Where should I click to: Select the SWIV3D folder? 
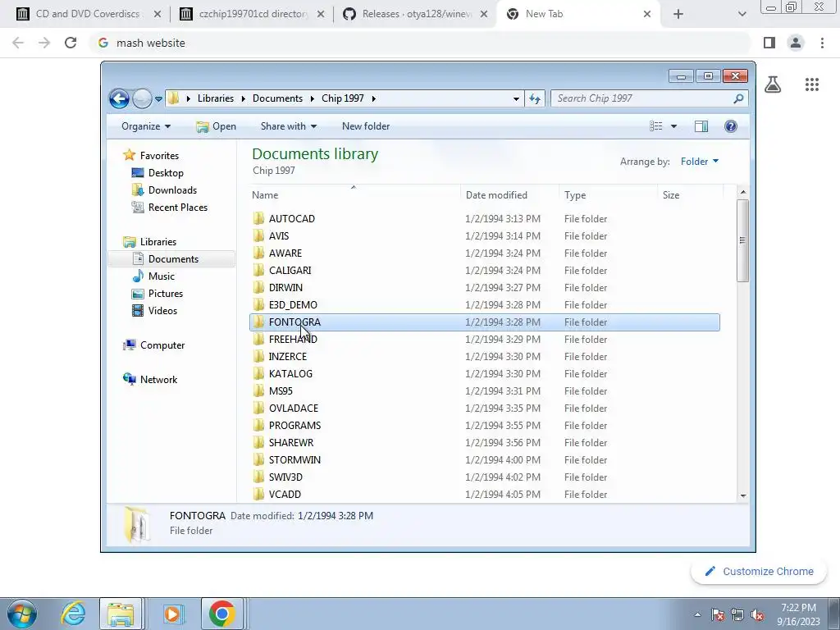485,477
